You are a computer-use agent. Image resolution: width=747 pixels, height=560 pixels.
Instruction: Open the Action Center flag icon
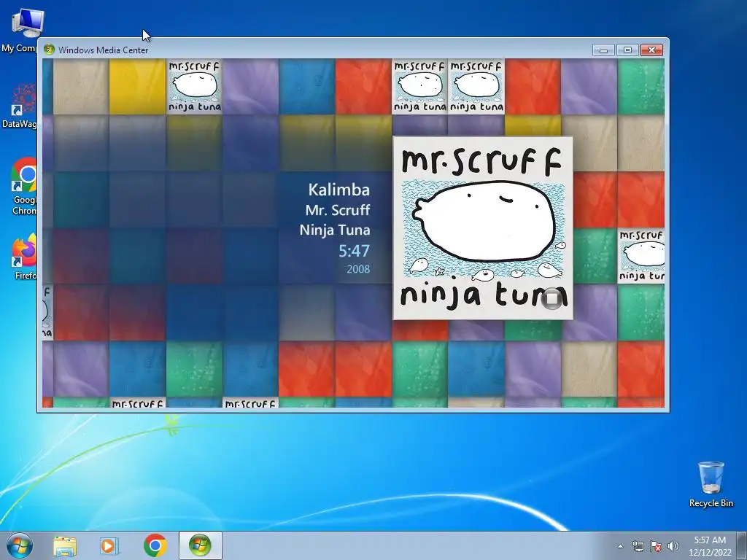click(x=656, y=546)
